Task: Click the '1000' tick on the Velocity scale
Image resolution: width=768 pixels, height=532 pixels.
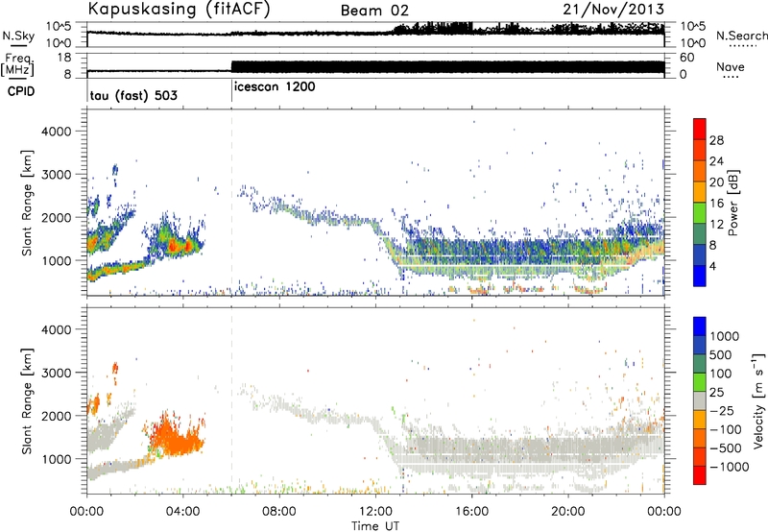Action: 725,336
